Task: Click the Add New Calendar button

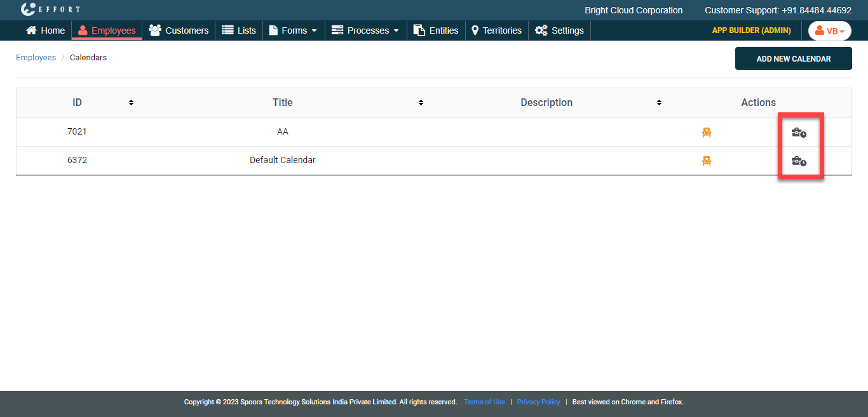Action: [793, 58]
